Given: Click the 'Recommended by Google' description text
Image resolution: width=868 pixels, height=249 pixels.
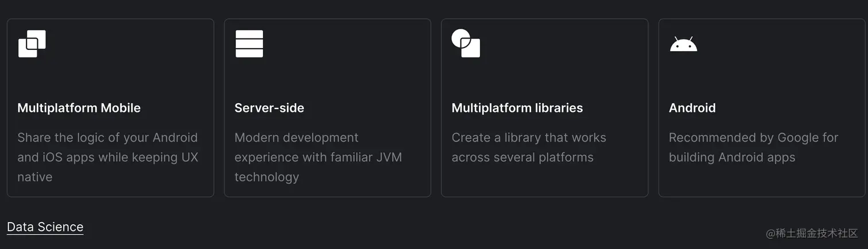Looking at the screenshot, I should coord(754,147).
